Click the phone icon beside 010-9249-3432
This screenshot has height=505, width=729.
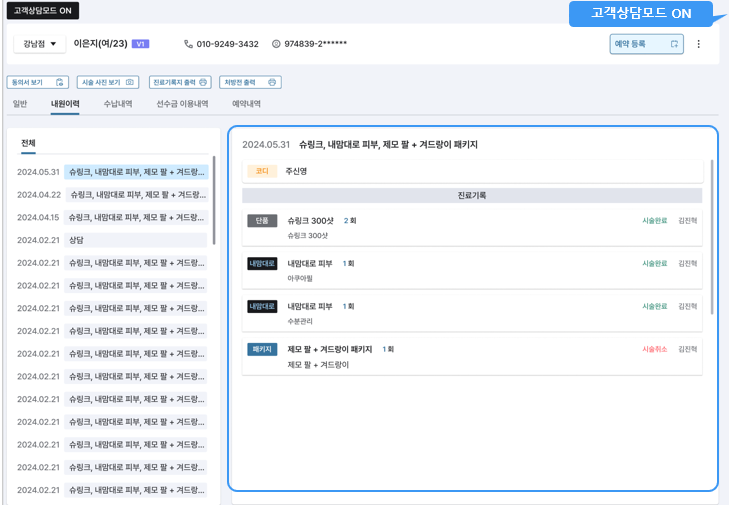(188, 44)
